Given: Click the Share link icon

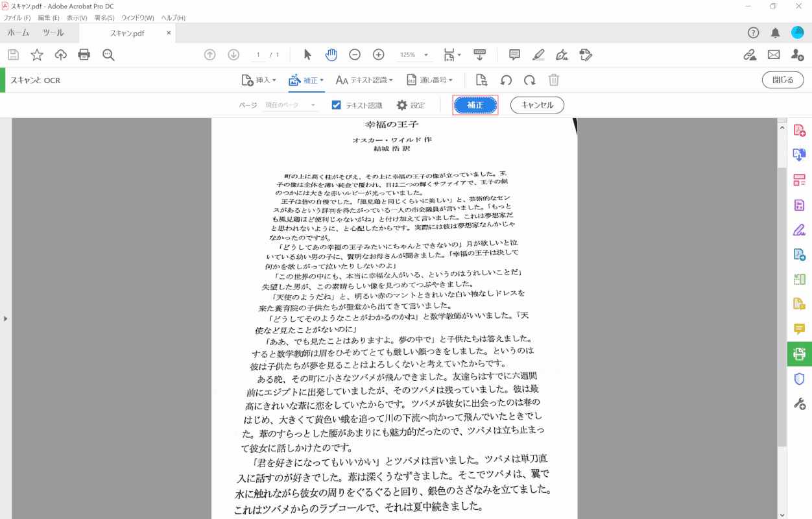Looking at the screenshot, I should pos(750,55).
